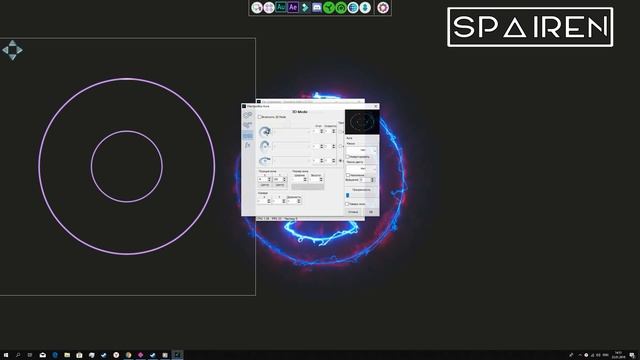
Task: Toggle the checkbox beneath the upper dropdown
Action: click(348, 157)
